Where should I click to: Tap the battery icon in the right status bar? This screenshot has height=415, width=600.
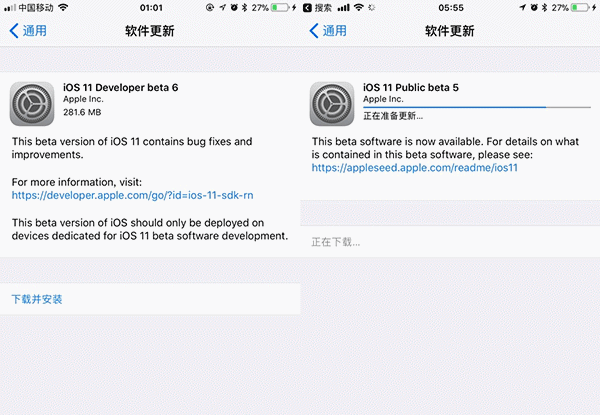tap(586, 8)
